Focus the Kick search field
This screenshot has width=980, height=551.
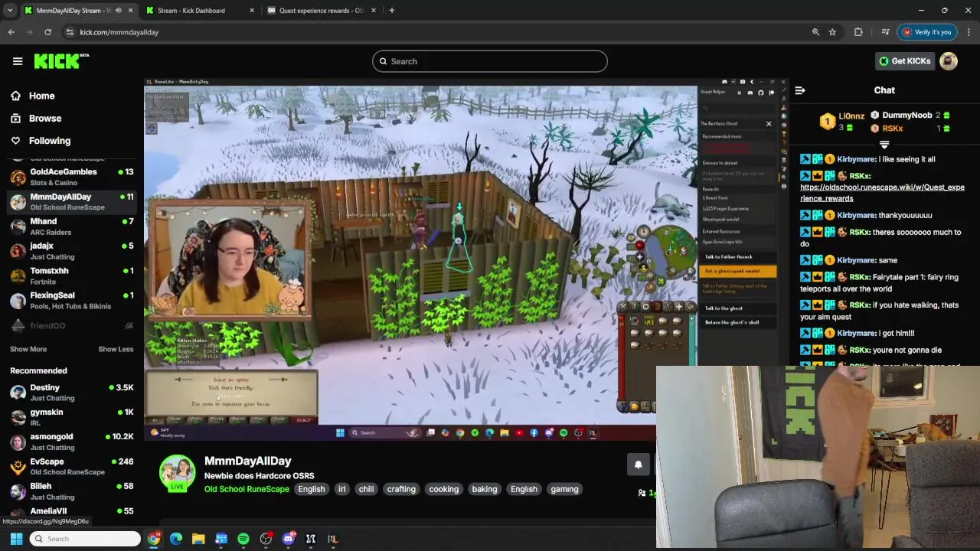[490, 61]
